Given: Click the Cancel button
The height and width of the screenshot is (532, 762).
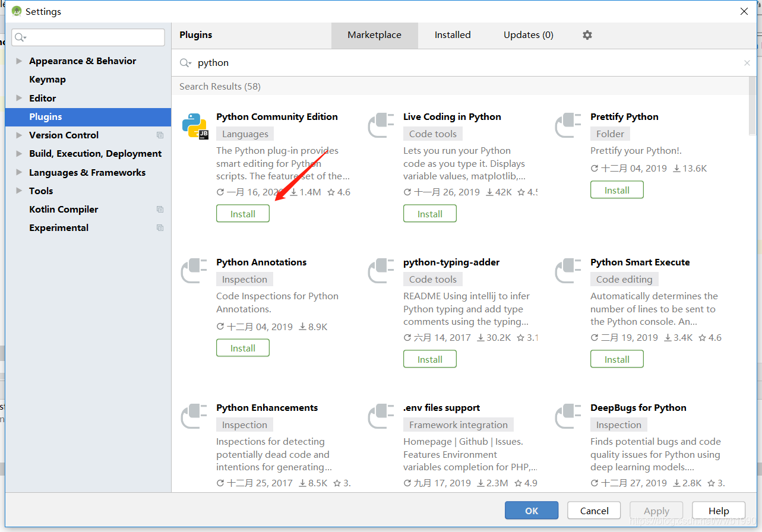Looking at the screenshot, I should click(x=594, y=511).
